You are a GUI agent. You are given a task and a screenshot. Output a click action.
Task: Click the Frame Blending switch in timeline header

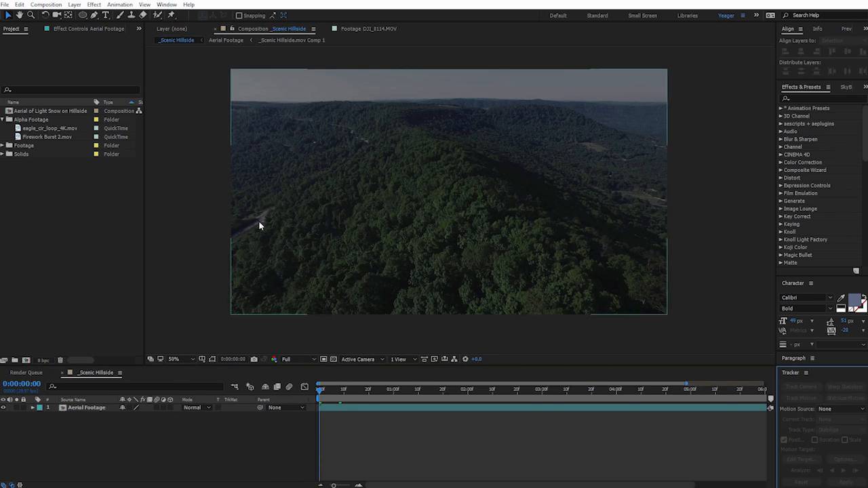click(x=277, y=387)
